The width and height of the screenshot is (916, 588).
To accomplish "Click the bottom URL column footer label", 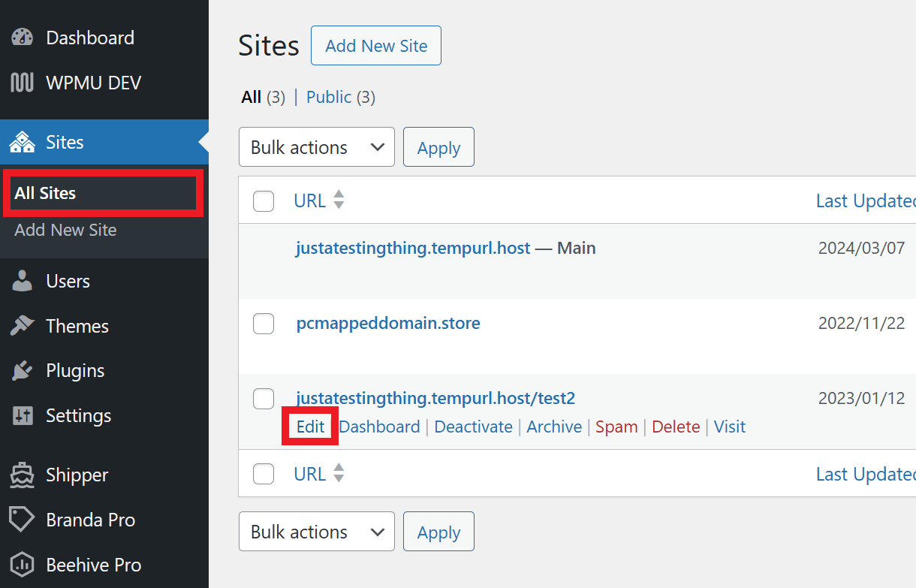I will click(x=309, y=474).
